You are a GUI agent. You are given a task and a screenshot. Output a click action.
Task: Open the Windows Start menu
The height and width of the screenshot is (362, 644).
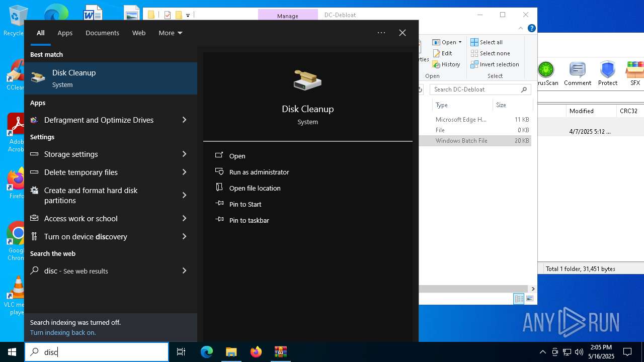click(12, 352)
